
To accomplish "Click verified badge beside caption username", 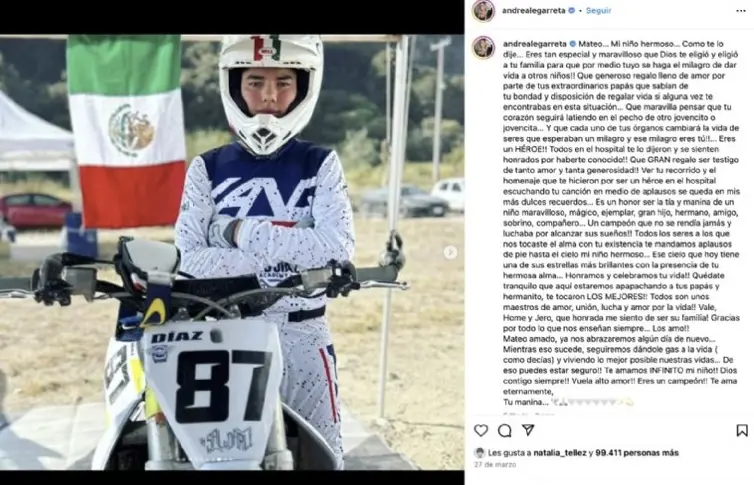I will pyautogui.click(x=573, y=44).
